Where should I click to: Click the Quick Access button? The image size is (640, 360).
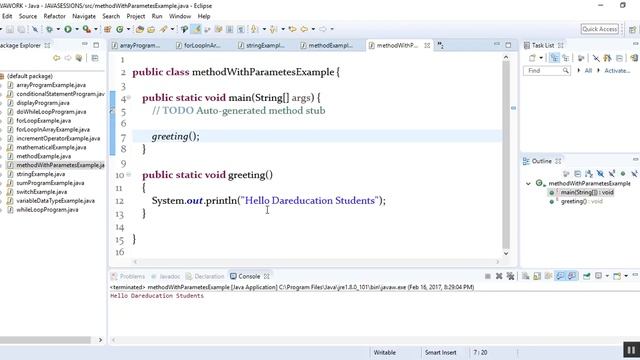(600, 29)
